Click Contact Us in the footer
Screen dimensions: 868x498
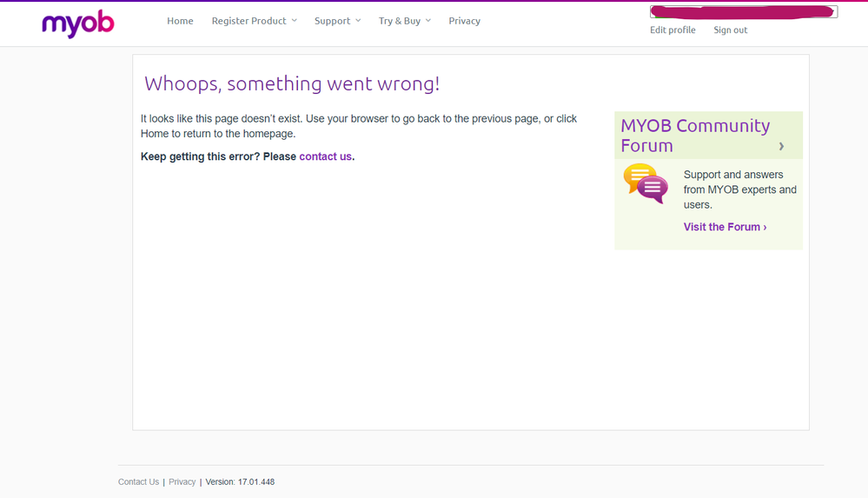(138, 481)
